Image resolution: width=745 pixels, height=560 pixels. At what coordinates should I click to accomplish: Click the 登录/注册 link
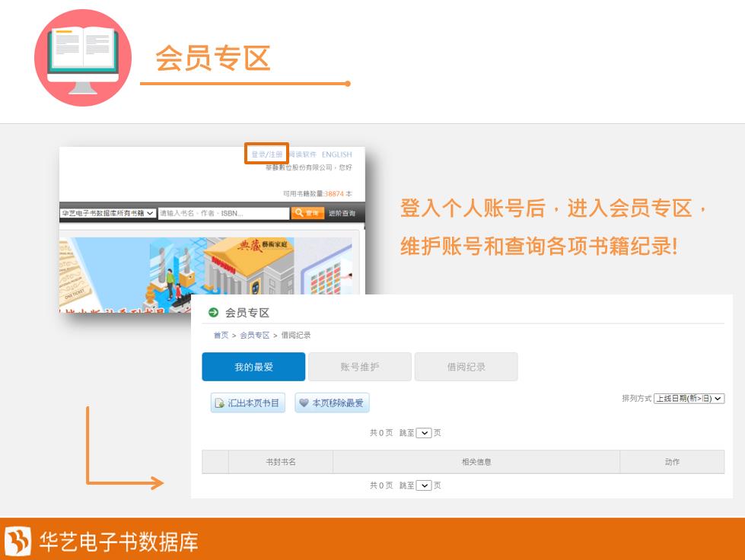pyautogui.click(x=266, y=154)
